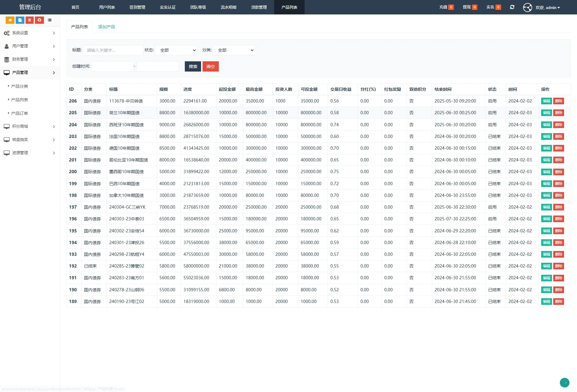Image resolution: width=577 pixels, height=392 pixels.
Task: Click the blue document icon button
Action: [x=20, y=20]
